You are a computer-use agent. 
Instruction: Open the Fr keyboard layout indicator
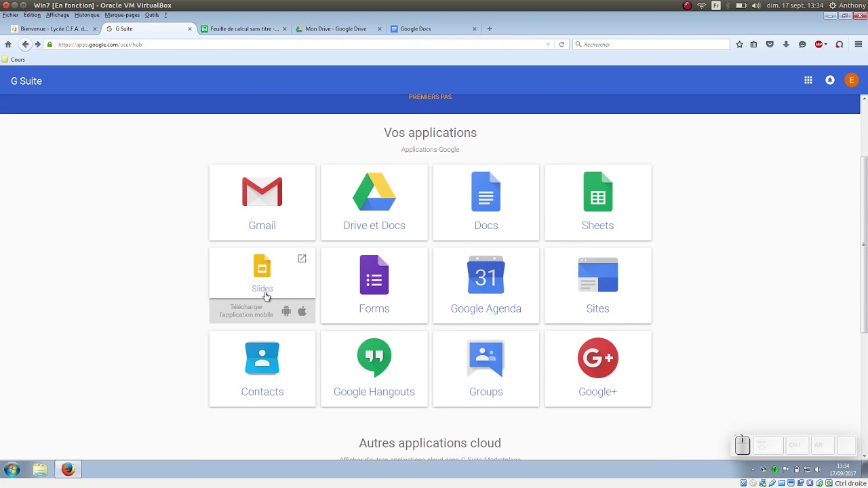[x=715, y=5]
